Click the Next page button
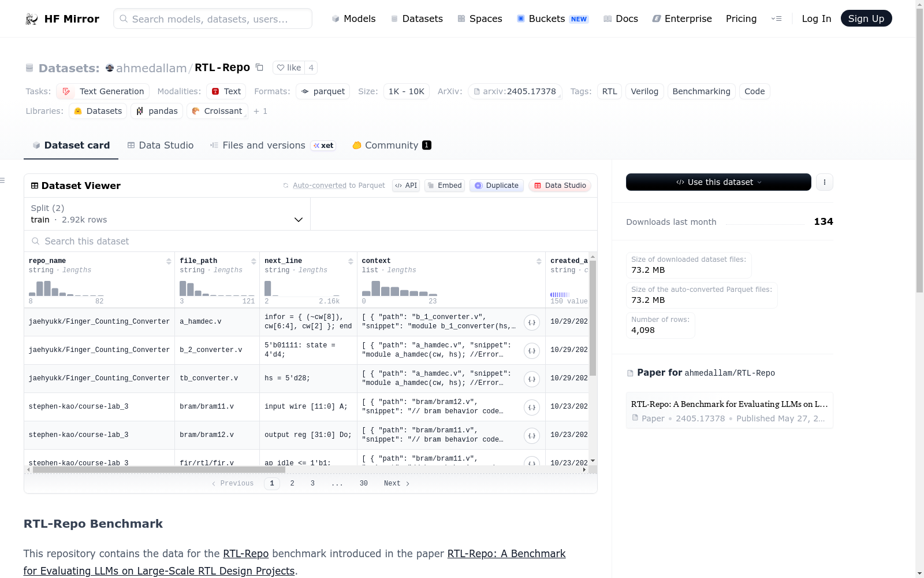The height and width of the screenshot is (578, 924). [x=397, y=483]
